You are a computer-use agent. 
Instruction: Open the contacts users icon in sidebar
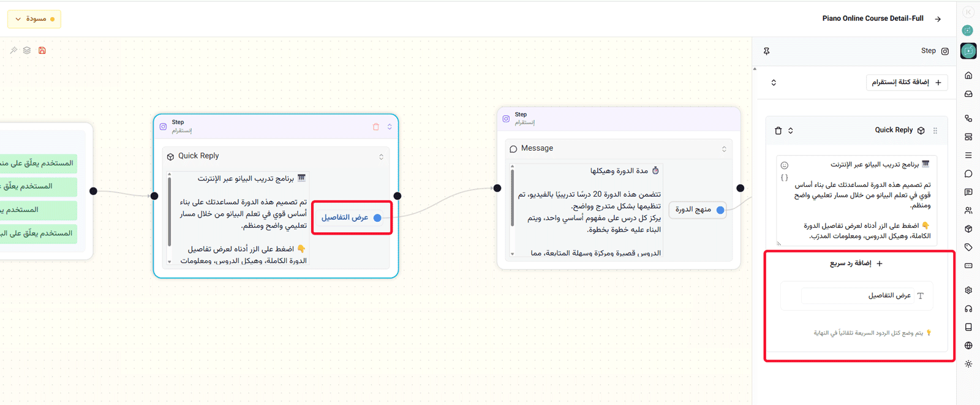coord(968,210)
